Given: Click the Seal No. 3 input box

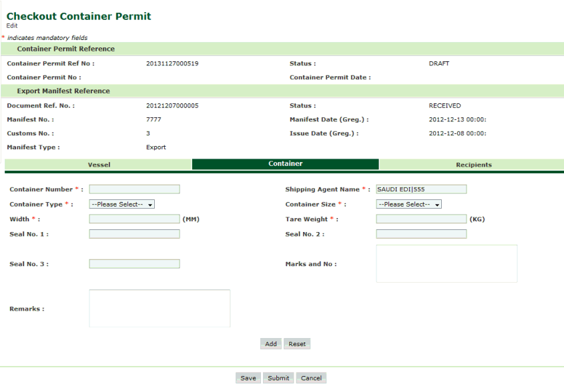Looking at the screenshot, I should [134, 264].
